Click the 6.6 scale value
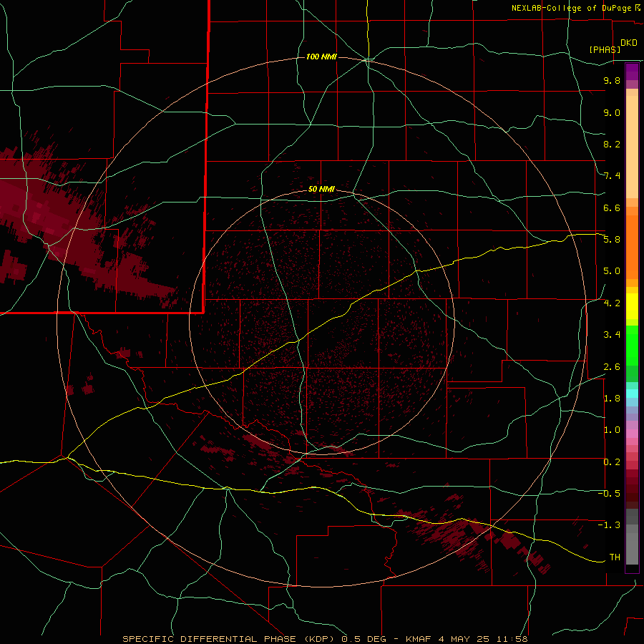Image resolution: width=644 pixels, height=644 pixels. pos(612,208)
